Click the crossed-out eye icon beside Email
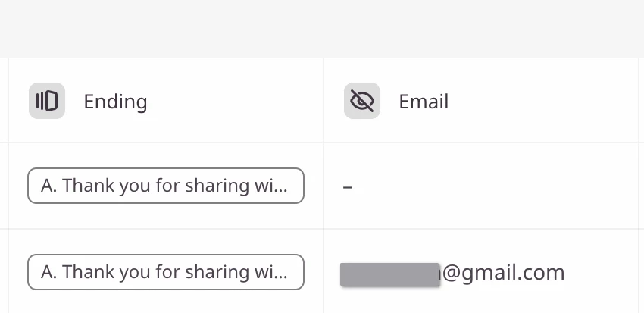 pyautogui.click(x=362, y=101)
